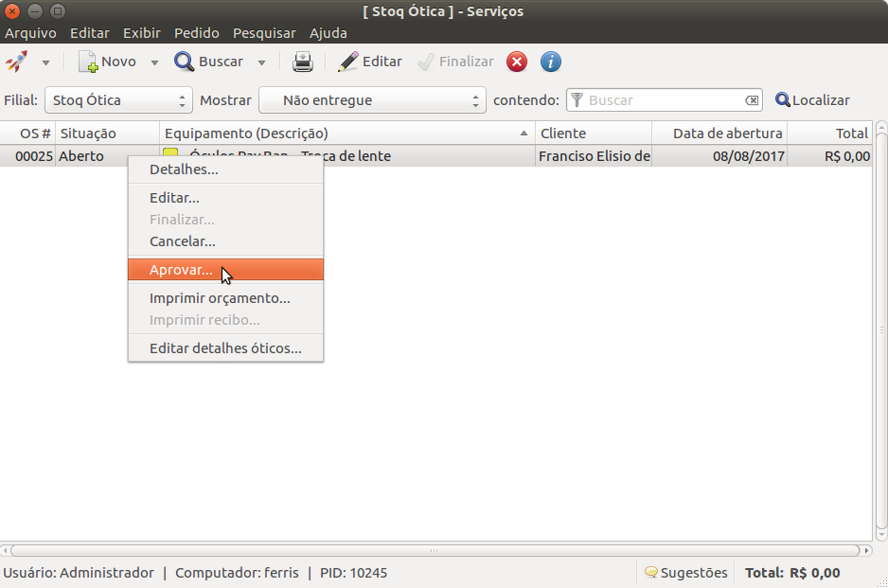Sort by the Cliente column header
The image size is (888, 588).
[x=594, y=134]
